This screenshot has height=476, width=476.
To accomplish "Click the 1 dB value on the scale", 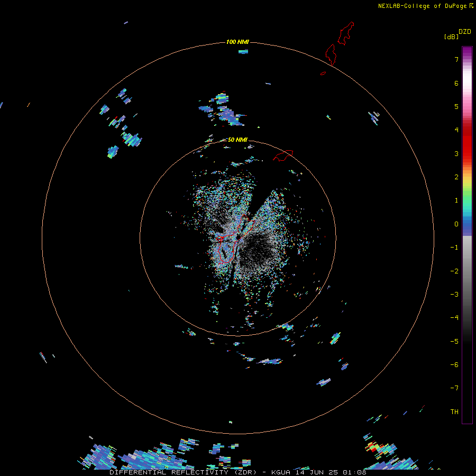I will tap(456, 200).
